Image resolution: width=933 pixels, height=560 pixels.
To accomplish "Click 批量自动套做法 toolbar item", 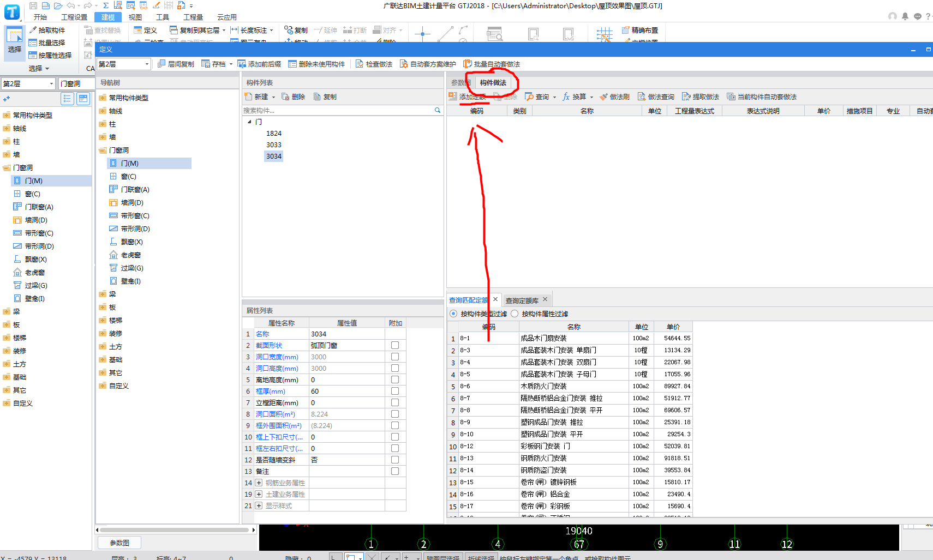I will [492, 64].
